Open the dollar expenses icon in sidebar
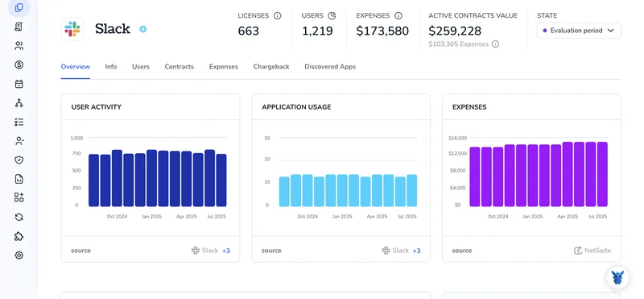This screenshot has height=299, width=644. click(19, 64)
